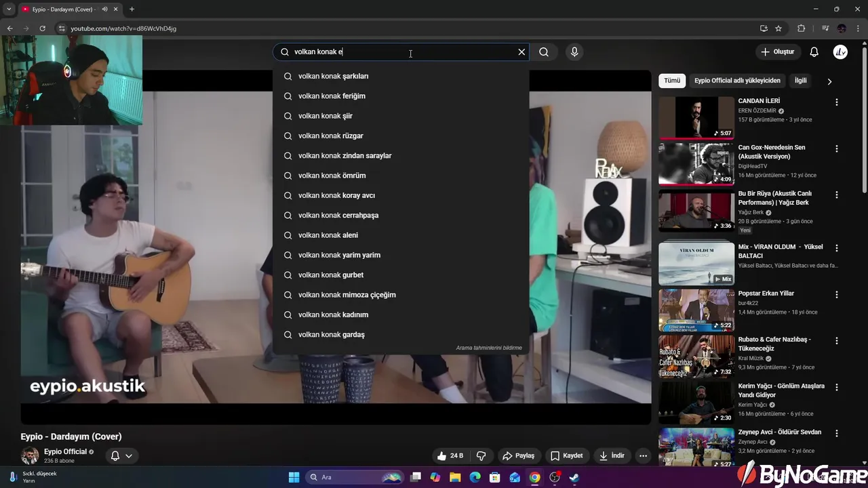This screenshot has width=868, height=488.
Task: Open Windows Start menu
Action: coord(294,477)
